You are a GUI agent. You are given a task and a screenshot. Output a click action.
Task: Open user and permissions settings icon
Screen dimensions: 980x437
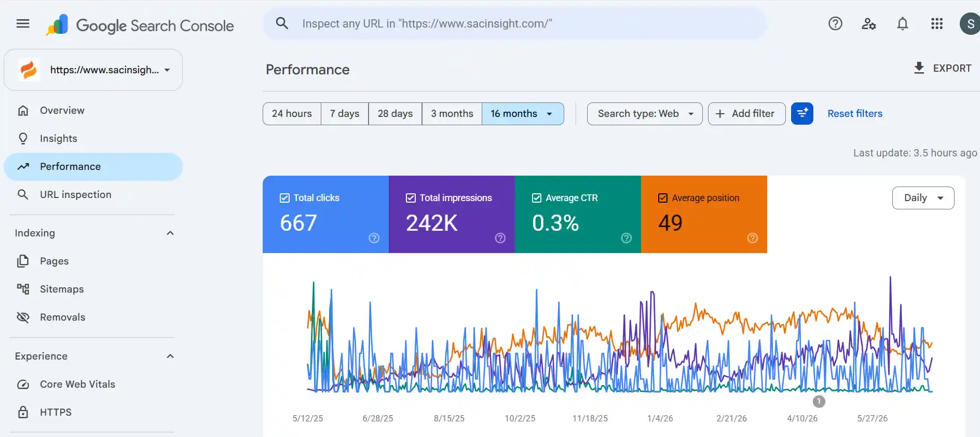point(869,24)
